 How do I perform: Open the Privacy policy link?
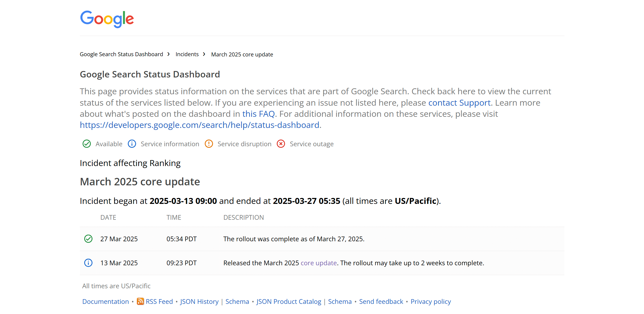pyautogui.click(x=431, y=302)
